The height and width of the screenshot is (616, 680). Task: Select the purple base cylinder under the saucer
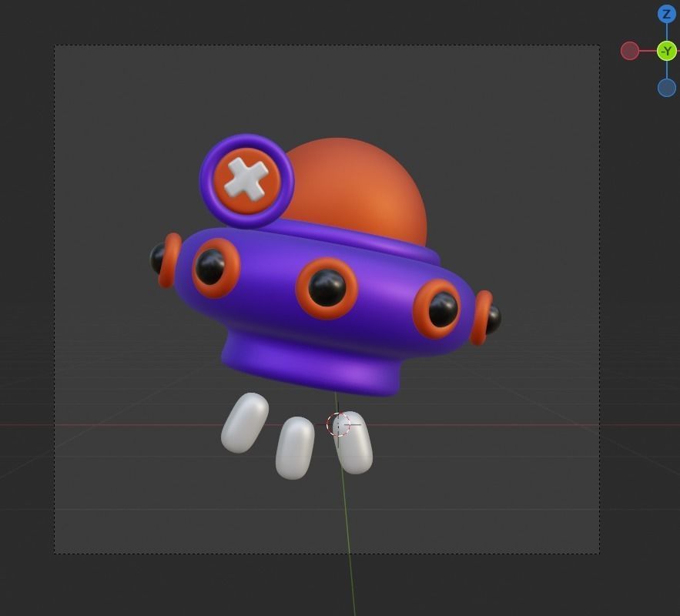pyautogui.click(x=310, y=364)
